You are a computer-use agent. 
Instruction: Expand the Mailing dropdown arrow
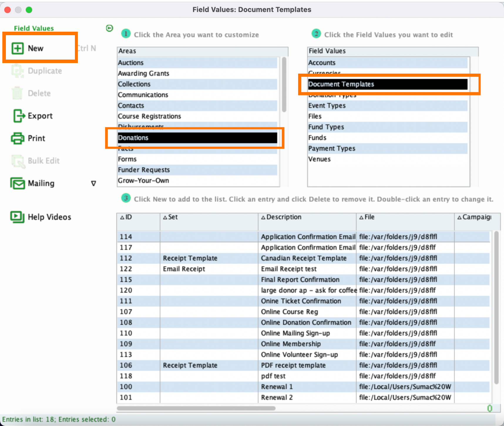pyautogui.click(x=93, y=184)
